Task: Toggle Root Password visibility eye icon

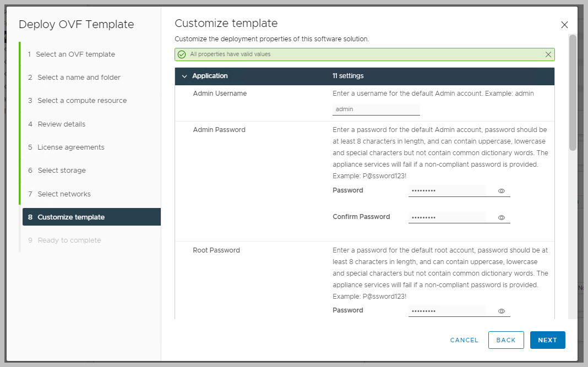Action: coord(502,311)
